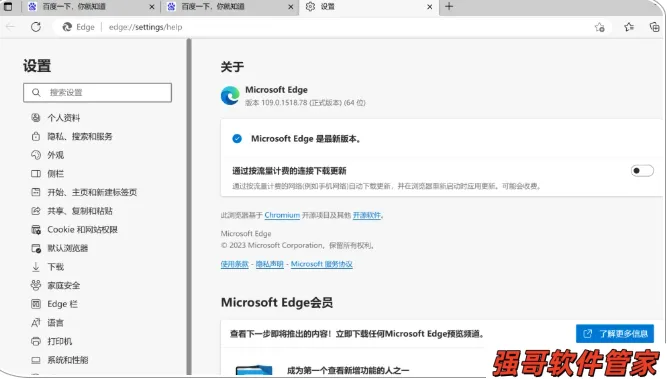This screenshot has width=667, height=379.
Task: Click the 了解更多信息 button
Action: [615, 333]
